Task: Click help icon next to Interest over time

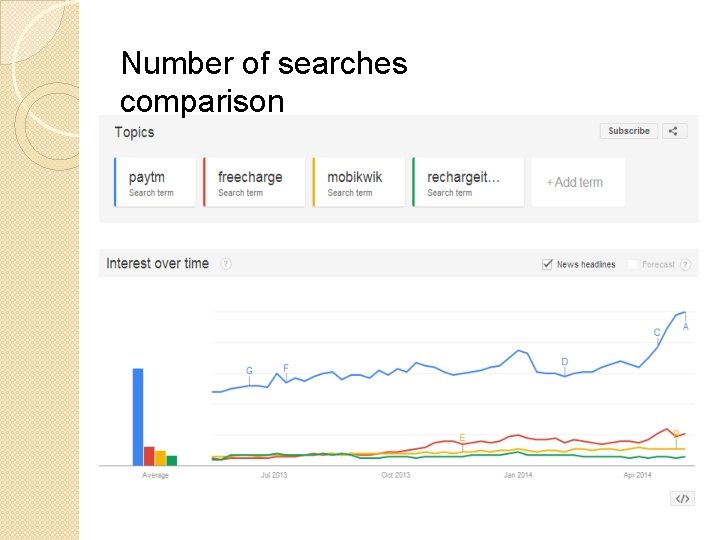Action: click(x=226, y=264)
